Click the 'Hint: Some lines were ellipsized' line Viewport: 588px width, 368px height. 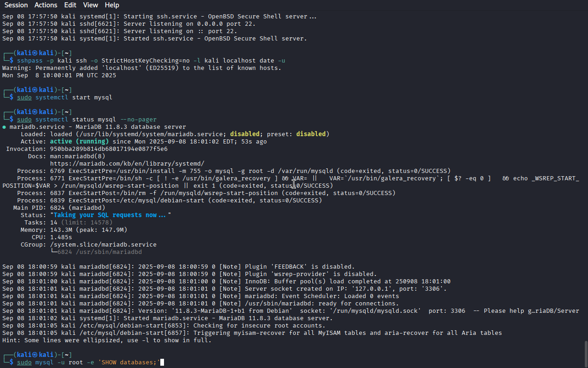pyautogui.click(x=107, y=340)
